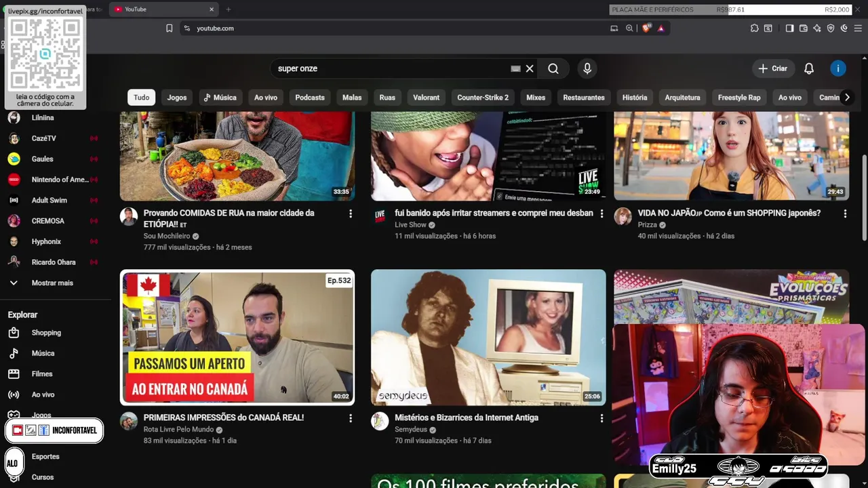Open Ethiopian street food video thumbnail
868x488 pixels.
pos(237,156)
